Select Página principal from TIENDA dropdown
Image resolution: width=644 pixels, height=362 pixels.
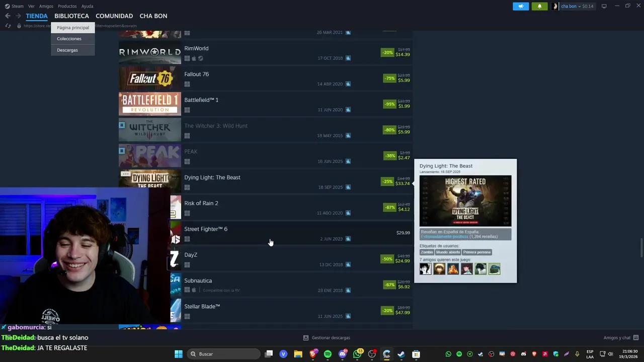(x=73, y=28)
